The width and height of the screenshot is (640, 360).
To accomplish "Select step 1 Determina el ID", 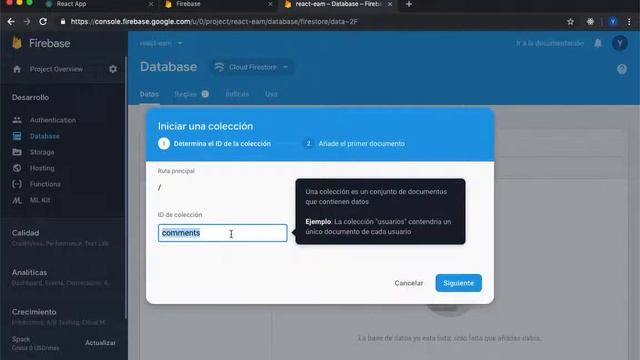I will coord(215,144).
